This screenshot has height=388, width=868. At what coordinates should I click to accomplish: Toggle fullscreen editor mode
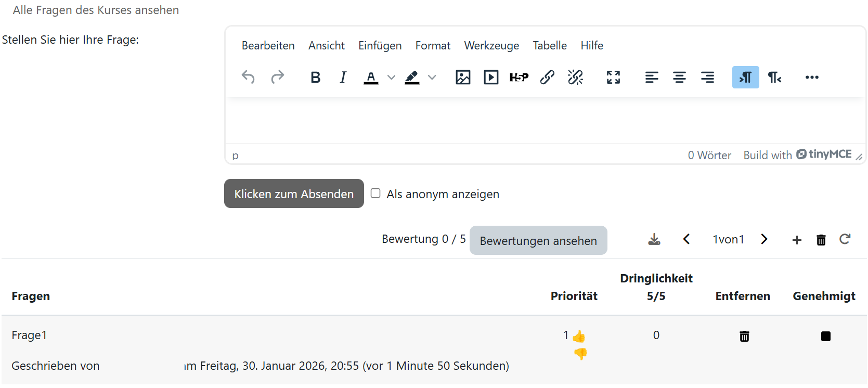coord(613,77)
